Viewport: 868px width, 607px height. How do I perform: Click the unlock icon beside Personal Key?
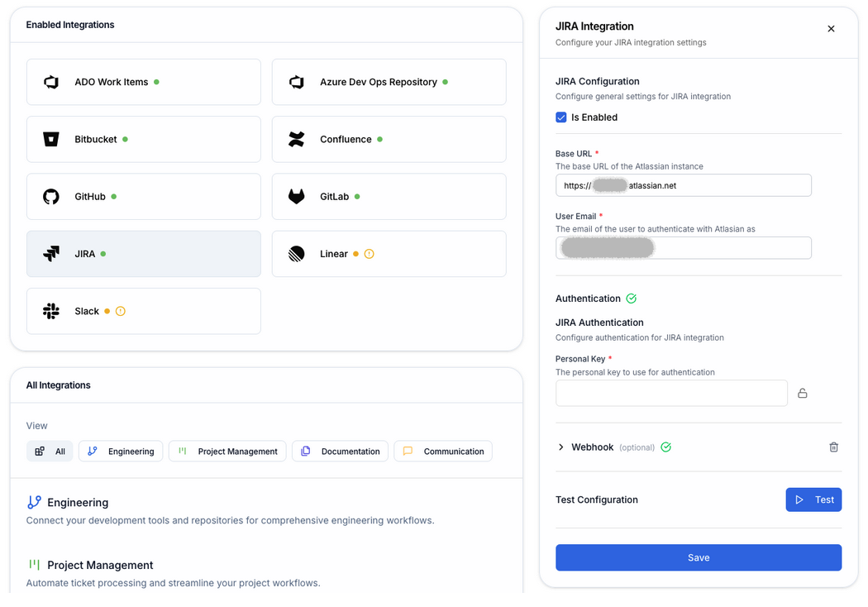pyautogui.click(x=802, y=393)
